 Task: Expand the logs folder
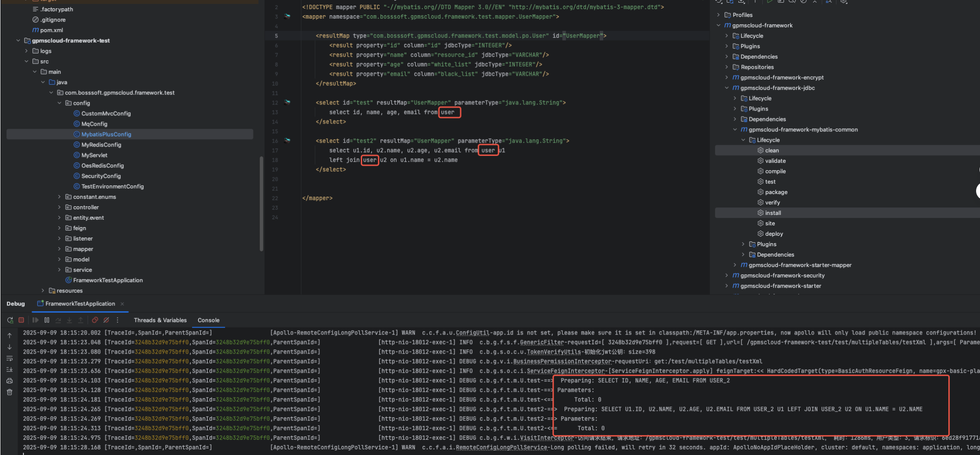tap(27, 51)
